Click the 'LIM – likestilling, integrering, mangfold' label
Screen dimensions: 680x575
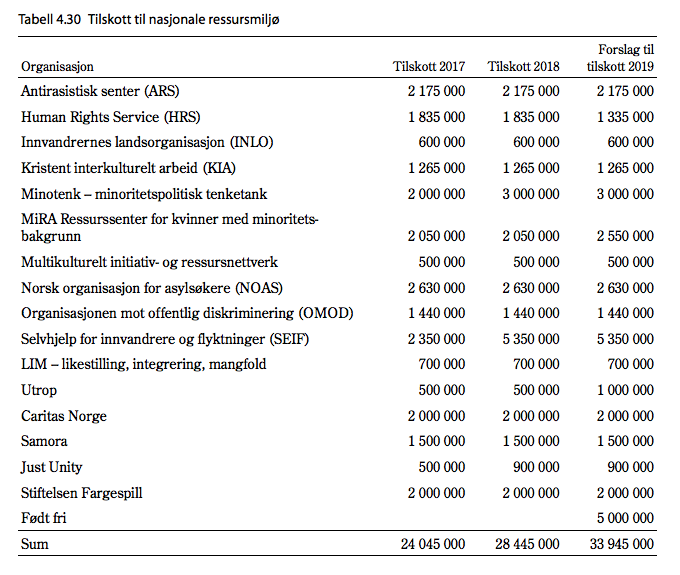coord(144,364)
